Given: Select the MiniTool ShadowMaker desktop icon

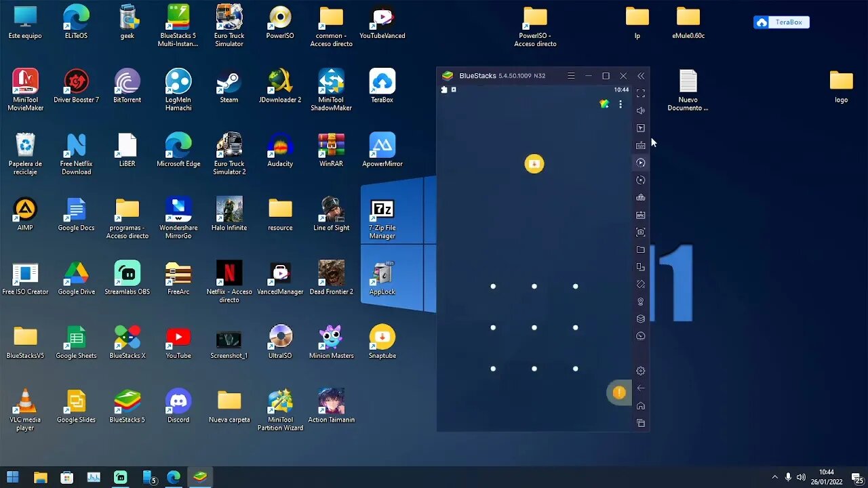Looking at the screenshot, I should coord(331,90).
